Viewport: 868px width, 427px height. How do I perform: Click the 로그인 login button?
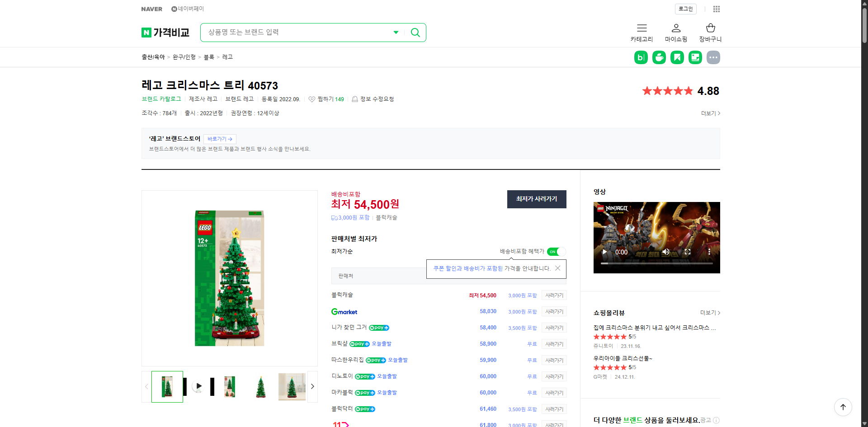(x=685, y=9)
